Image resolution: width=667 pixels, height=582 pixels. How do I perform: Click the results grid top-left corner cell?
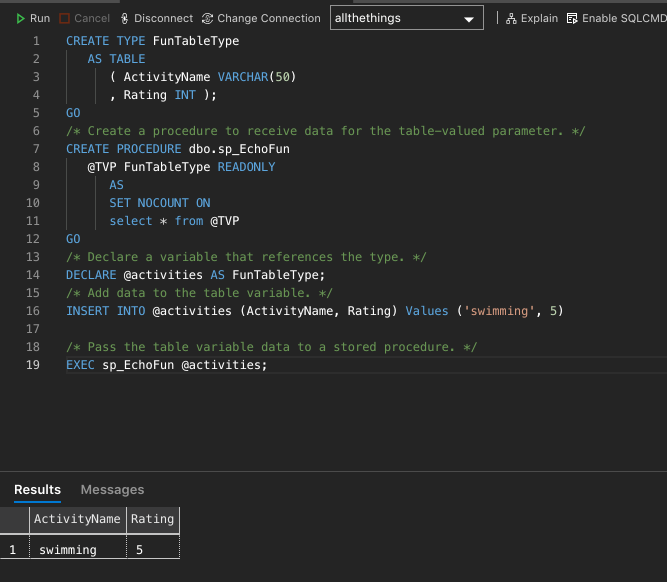point(14,519)
